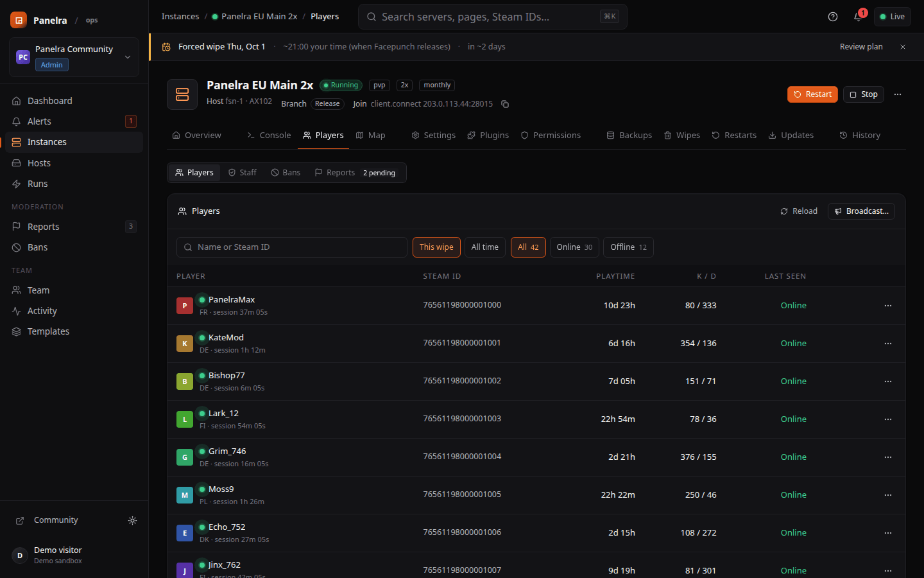Show only Offline players
This screenshot has width=924, height=578.
click(628, 247)
